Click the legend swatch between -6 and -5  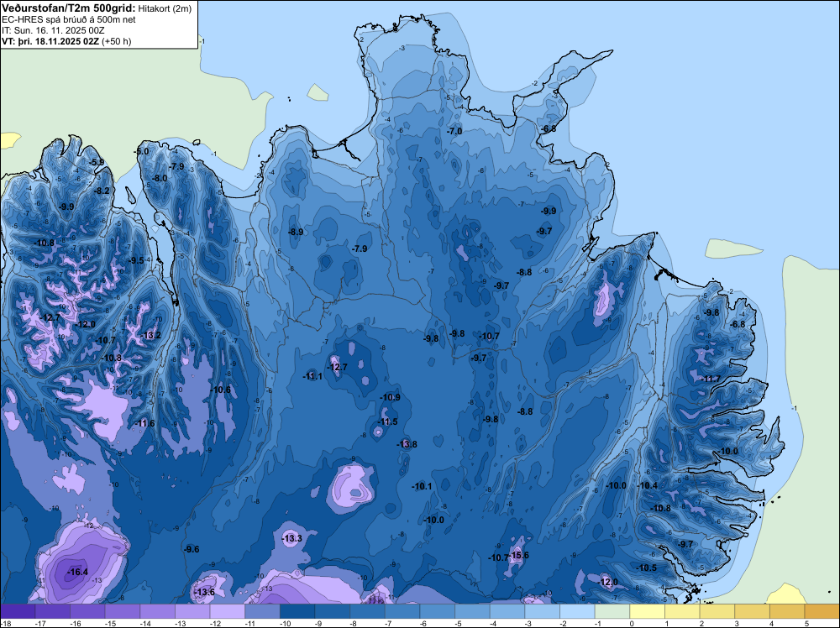pyautogui.click(x=437, y=611)
